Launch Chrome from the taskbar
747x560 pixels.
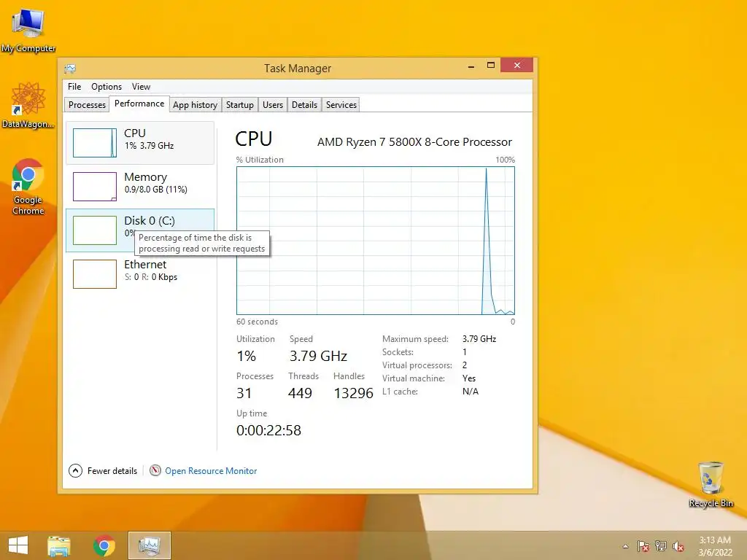[104, 545]
